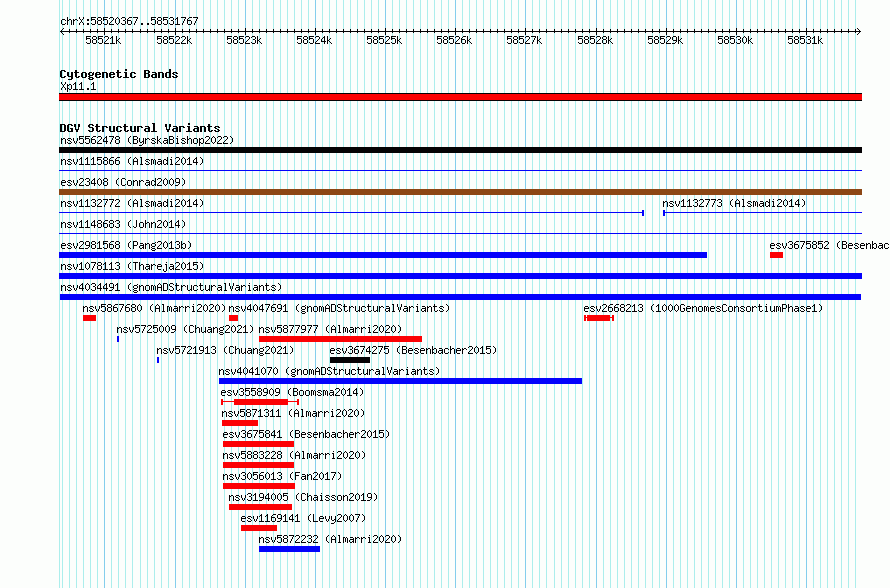Click the nsv1148683 (John2014) label
Screen dimensions: 890x588
pos(123,224)
